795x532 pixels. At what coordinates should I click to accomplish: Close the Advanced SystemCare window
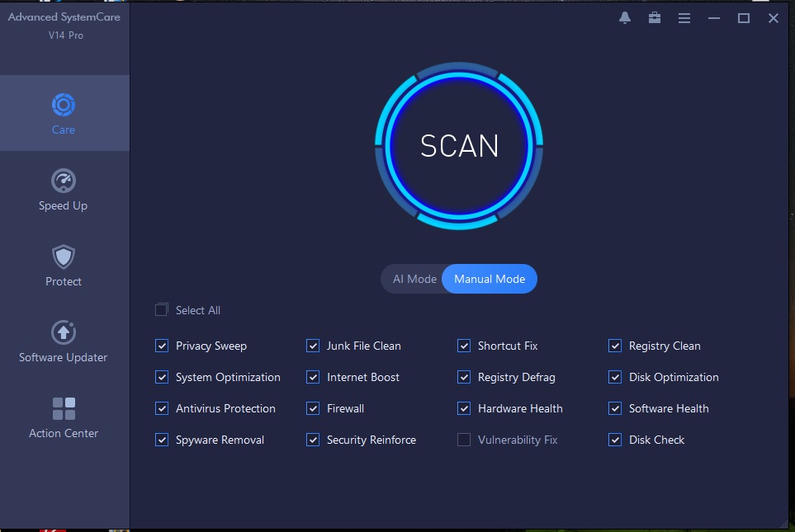pos(774,18)
